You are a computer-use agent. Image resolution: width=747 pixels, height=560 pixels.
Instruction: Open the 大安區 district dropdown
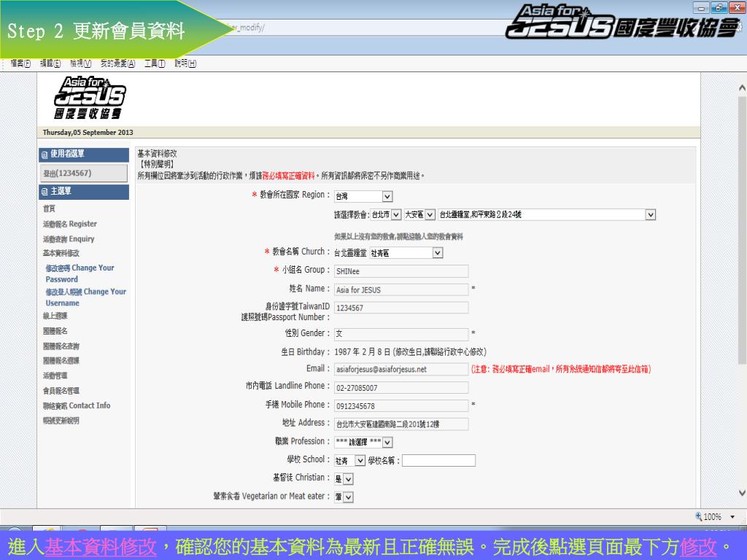[419, 215]
